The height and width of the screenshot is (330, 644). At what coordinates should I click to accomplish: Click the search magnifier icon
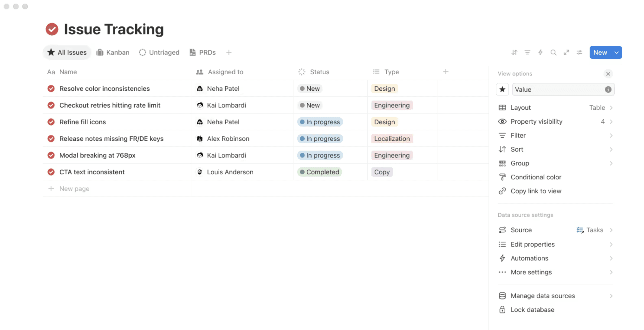click(x=553, y=52)
